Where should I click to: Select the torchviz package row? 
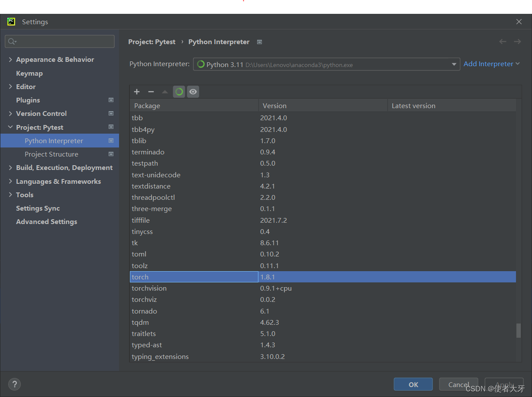323,299
